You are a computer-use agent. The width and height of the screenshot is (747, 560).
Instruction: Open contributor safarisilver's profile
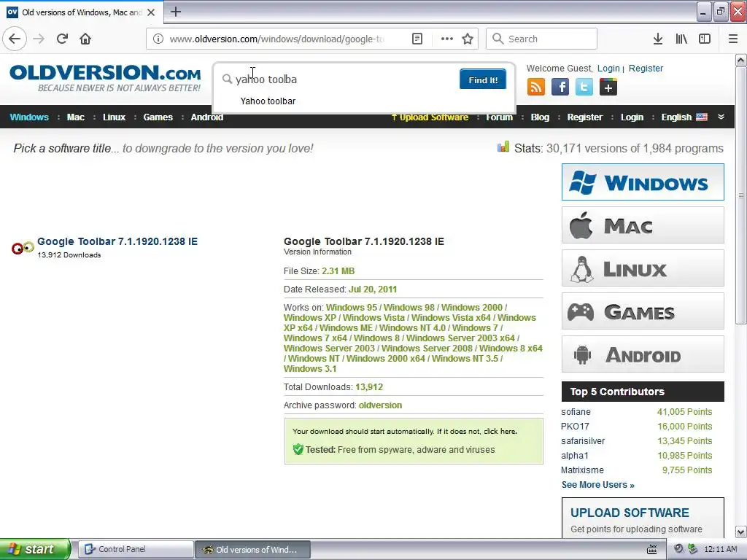click(x=583, y=441)
